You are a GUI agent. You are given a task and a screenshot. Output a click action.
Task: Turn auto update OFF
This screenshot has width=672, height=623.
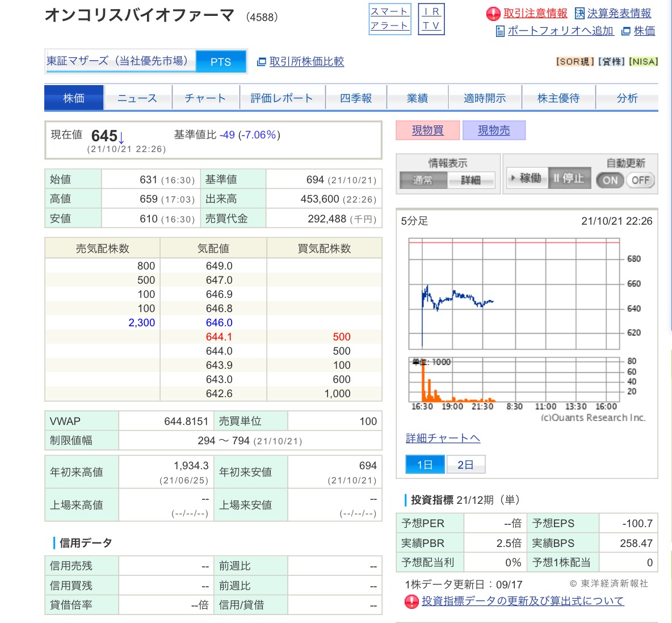tap(640, 180)
